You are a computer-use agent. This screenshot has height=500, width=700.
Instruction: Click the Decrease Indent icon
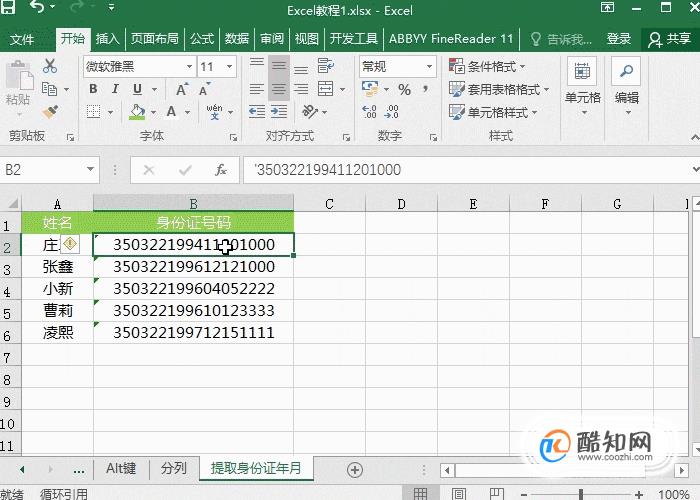click(257, 111)
